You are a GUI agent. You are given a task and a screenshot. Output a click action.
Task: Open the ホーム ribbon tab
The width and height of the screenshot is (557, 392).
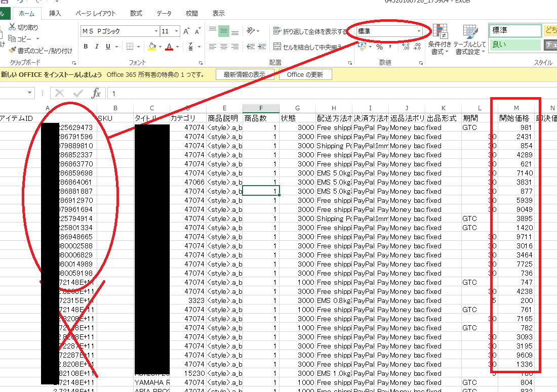click(27, 14)
